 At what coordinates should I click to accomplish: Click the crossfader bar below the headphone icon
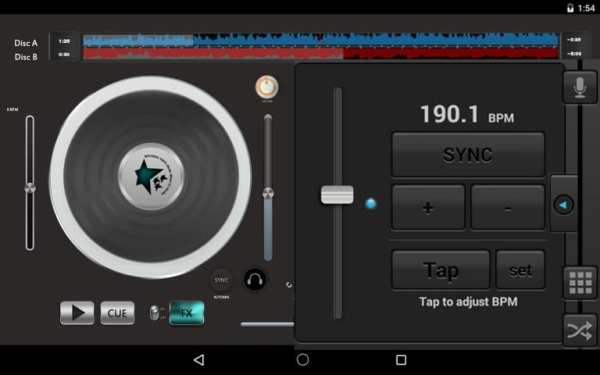[267, 324]
